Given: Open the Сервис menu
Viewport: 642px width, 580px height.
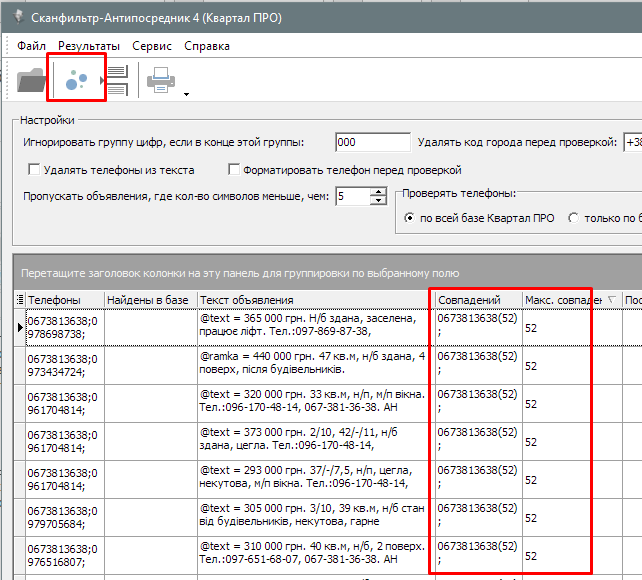Looking at the screenshot, I should pos(151,46).
